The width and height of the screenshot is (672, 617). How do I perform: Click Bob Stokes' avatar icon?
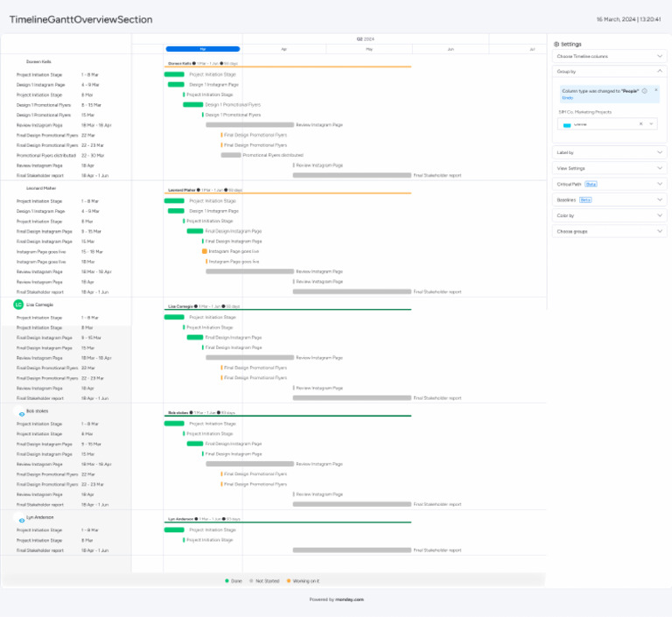pos(22,412)
